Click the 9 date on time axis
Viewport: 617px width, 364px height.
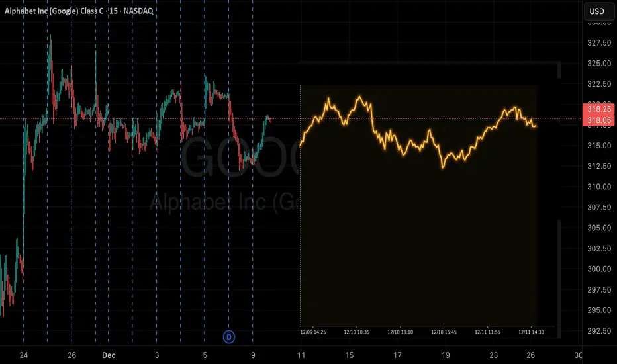tap(253, 355)
